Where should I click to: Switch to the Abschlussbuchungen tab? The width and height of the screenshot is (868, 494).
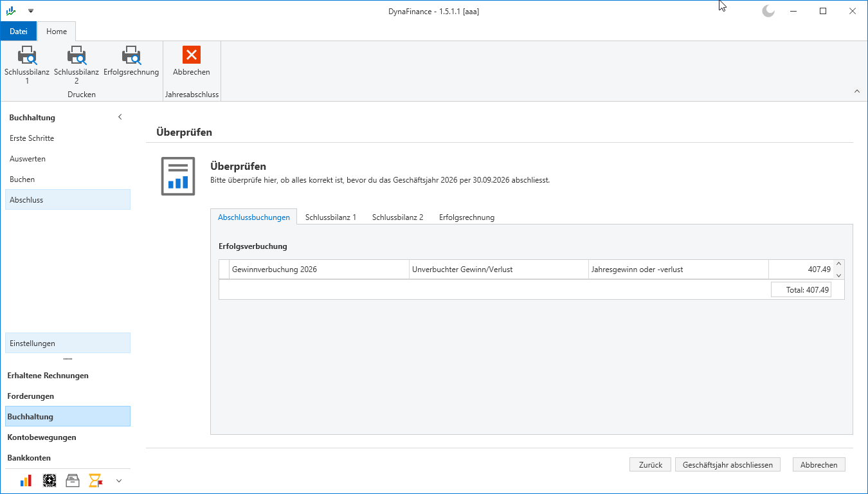click(x=254, y=217)
